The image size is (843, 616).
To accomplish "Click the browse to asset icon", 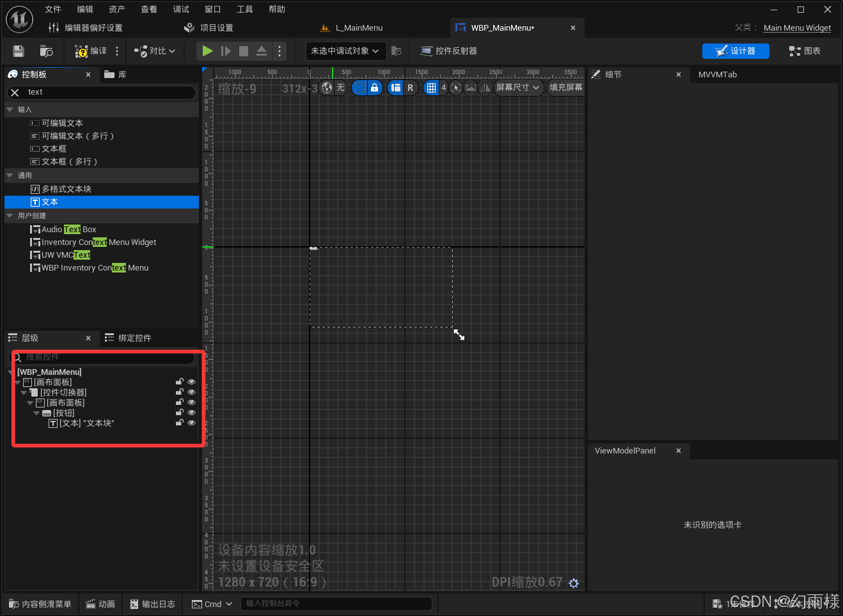I will (x=46, y=51).
